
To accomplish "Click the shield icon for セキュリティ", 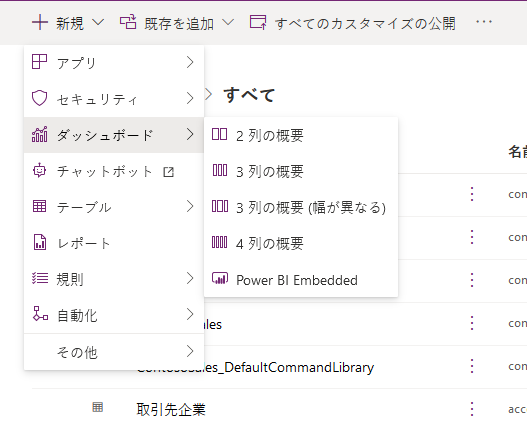I will 39,98.
